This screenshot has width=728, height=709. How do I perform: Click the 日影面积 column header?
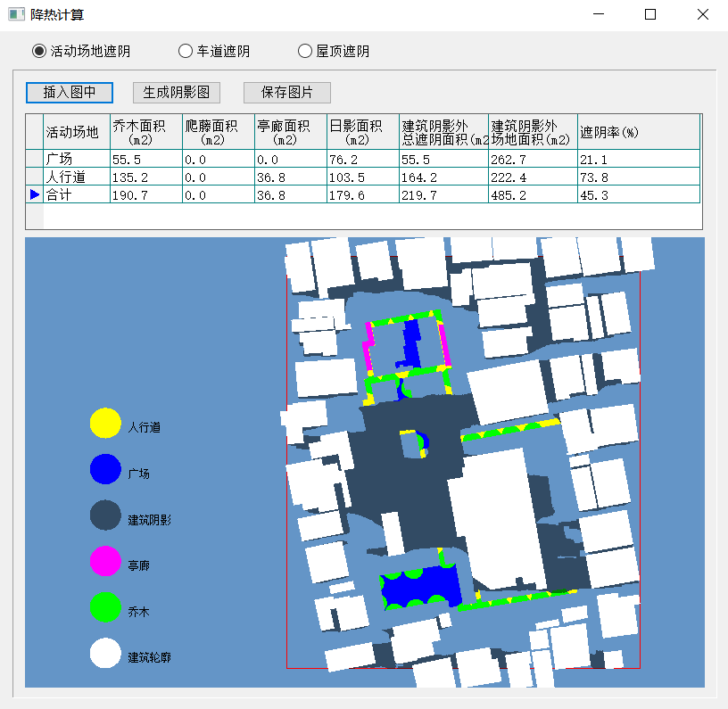point(362,132)
